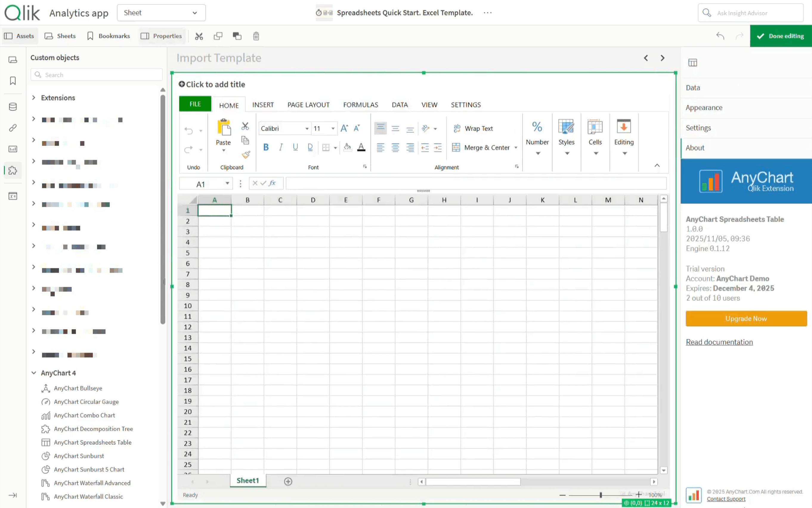Viewport: 812px width, 508px height.
Task: Click the AnyChart Sunburst asset icon
Action: point(46,456)
